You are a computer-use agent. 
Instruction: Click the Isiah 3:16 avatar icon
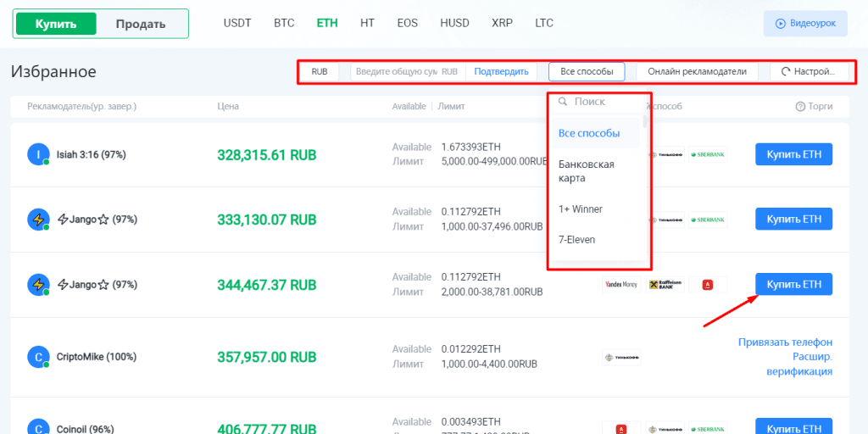(38, 154)
